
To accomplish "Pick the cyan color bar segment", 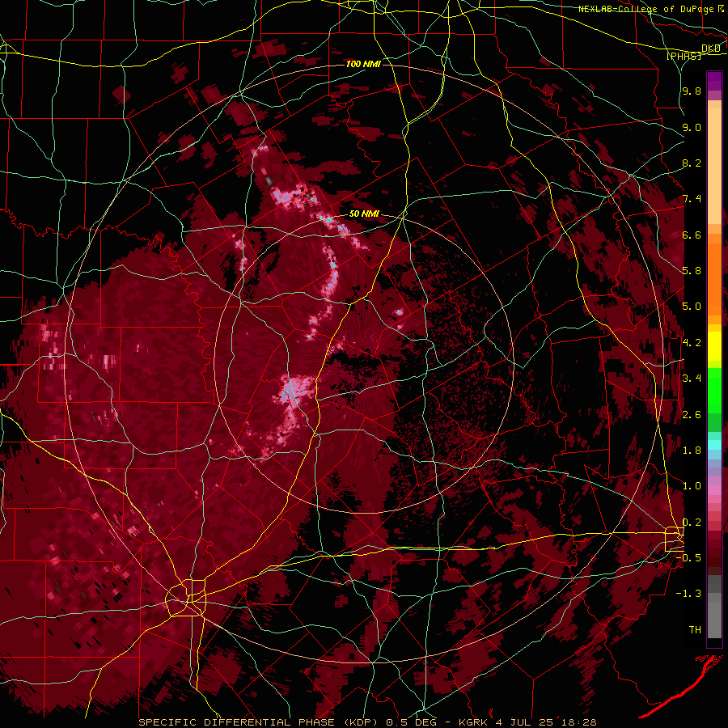I will (714, 445).
